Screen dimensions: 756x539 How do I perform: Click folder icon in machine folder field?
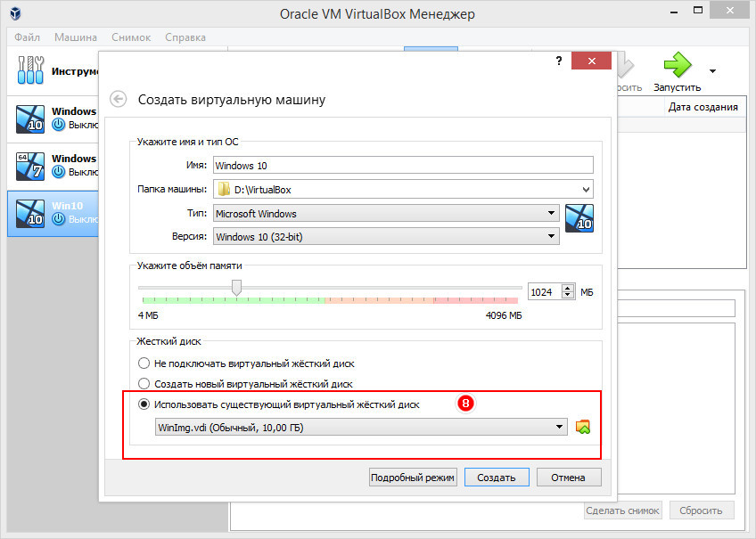click(x=224, y=189)
